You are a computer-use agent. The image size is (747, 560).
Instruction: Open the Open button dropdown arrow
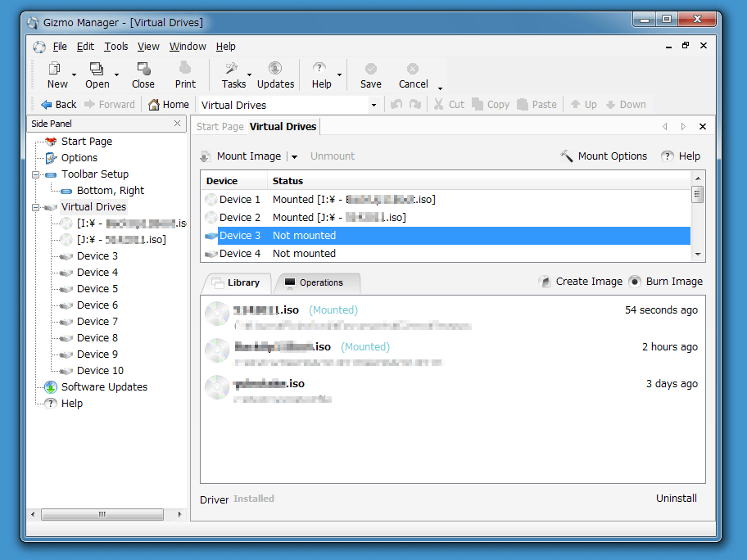click(116, 75)
